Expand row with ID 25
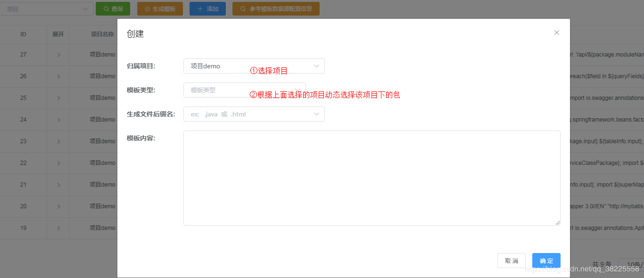644x278 pixels. [58, 98]
